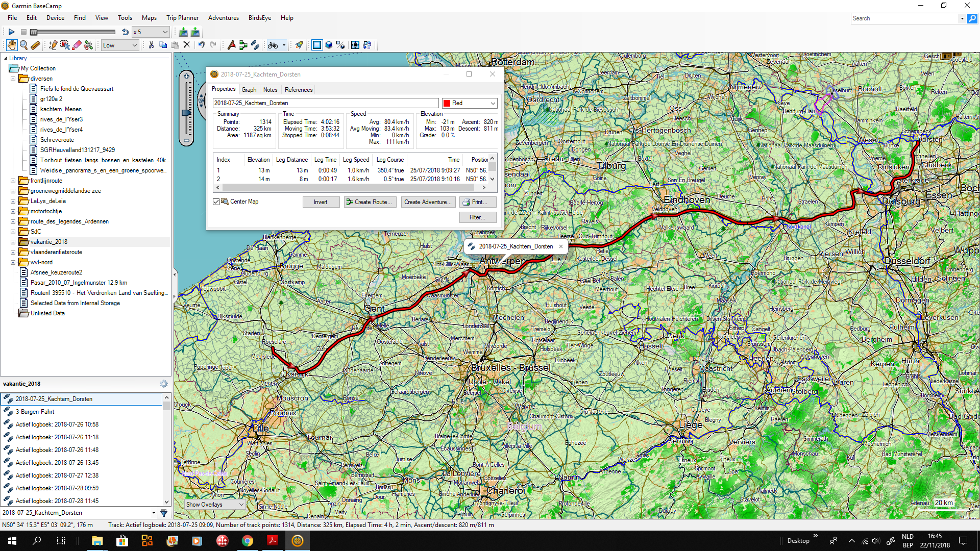Select the Select-area arrow tool
980x551 pixels.
pos(65,45)
